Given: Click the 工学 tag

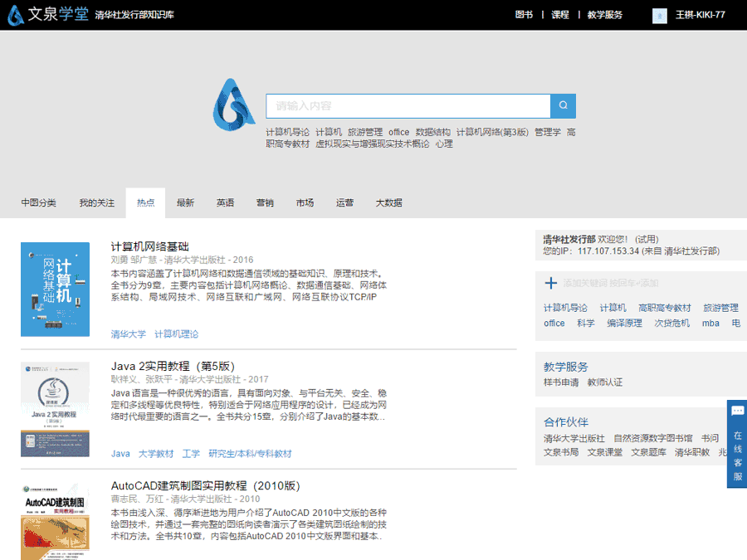Looking at the screenshot, I should pyautogui.click(x=191, y=454).
